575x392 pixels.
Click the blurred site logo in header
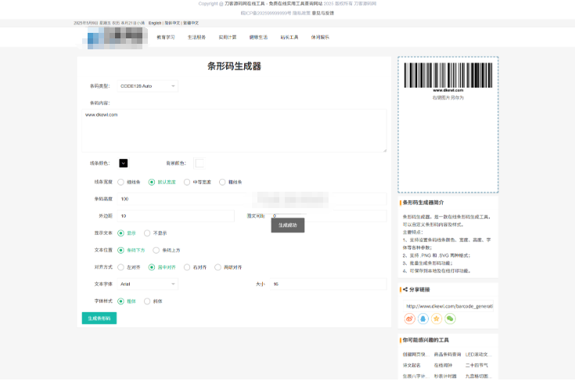pos(114,38)
